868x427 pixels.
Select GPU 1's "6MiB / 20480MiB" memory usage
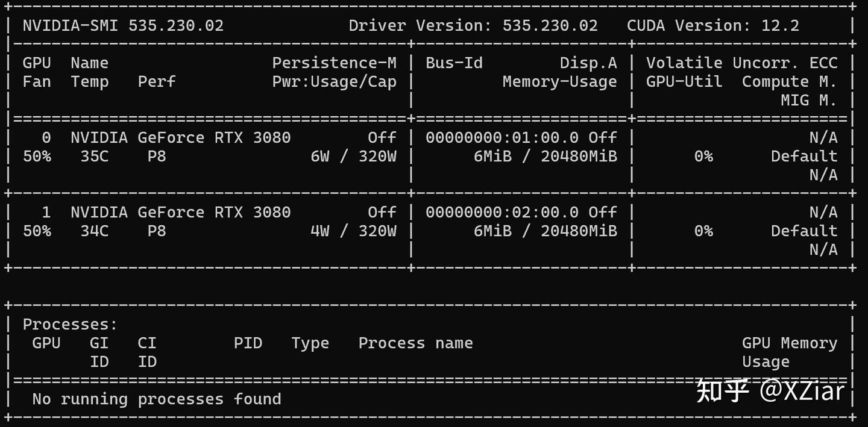click(x=546, y=231)
